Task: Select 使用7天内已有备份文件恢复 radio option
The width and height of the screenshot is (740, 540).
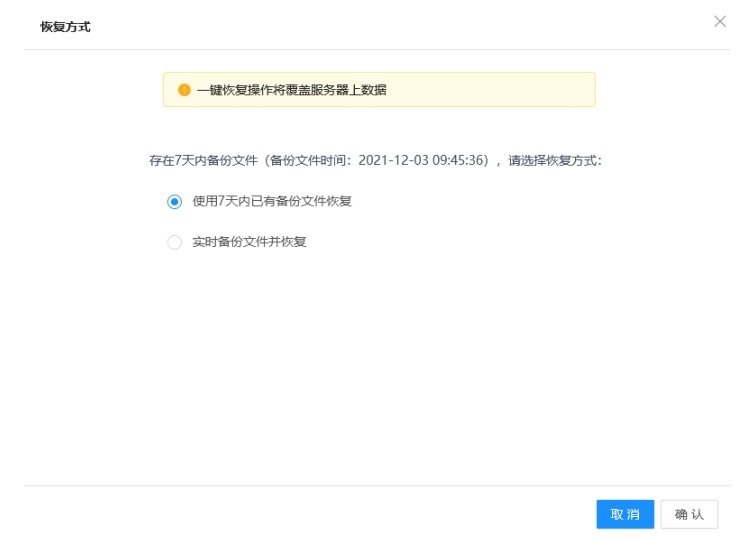Action: pyautogui.click(x=175, y=202)
